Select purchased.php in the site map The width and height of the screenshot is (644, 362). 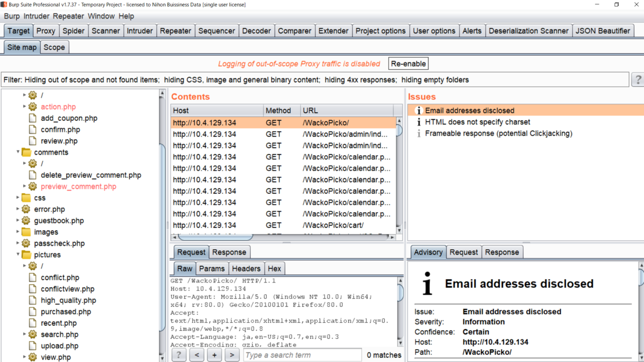click(x=66, y=312)
